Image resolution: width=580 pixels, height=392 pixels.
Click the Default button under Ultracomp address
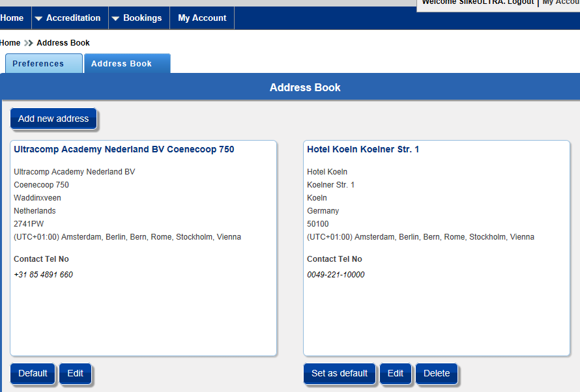pos(33,374)
